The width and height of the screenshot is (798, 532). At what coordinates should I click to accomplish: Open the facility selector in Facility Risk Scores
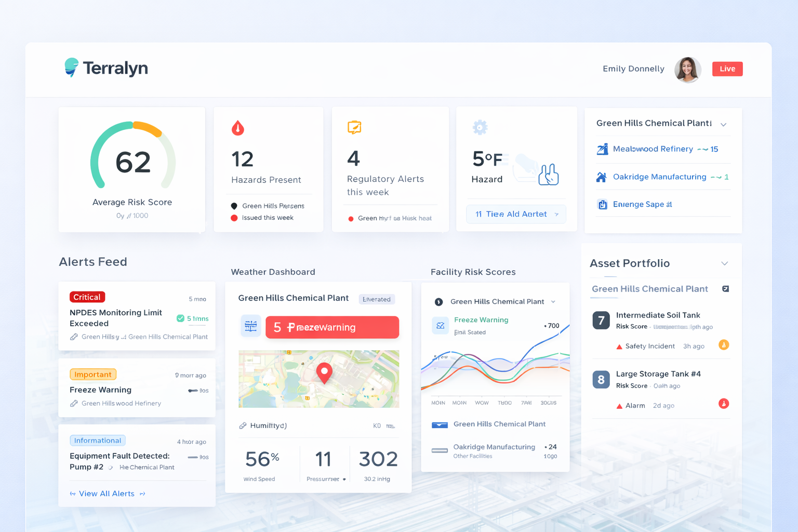point(554,301)
